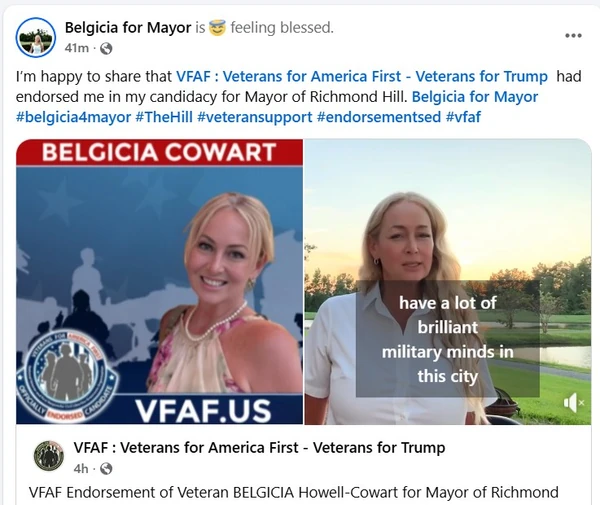Click the shared post's VFAF page name
Viewport: 600px width, 505px height.
(259, 447)
